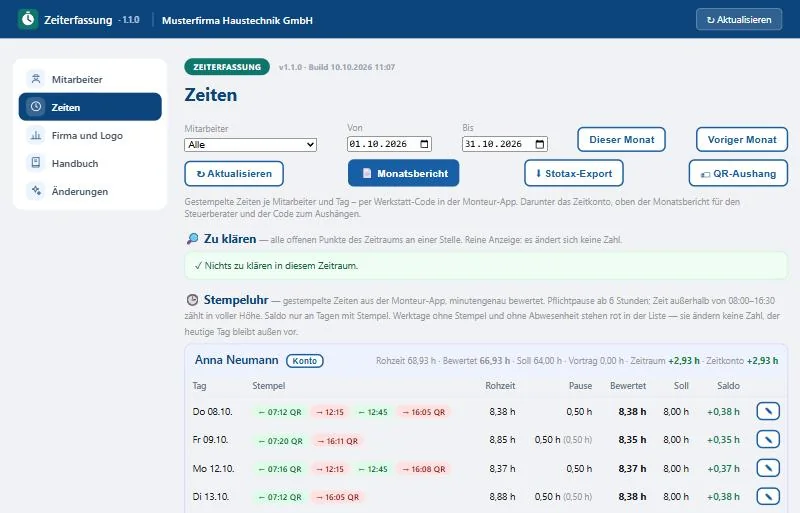Viewport: 800px width, 513px height.
Task: Click the 12:45 stamp on Mo 12.10.
Action: [x=373, y=469]
